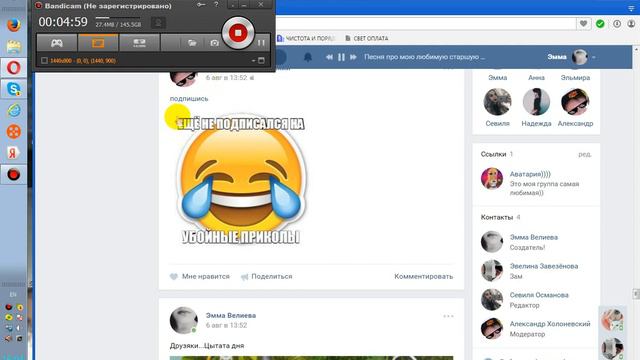
Task: Open the browser profile account icon
Action: click(631, 24)
